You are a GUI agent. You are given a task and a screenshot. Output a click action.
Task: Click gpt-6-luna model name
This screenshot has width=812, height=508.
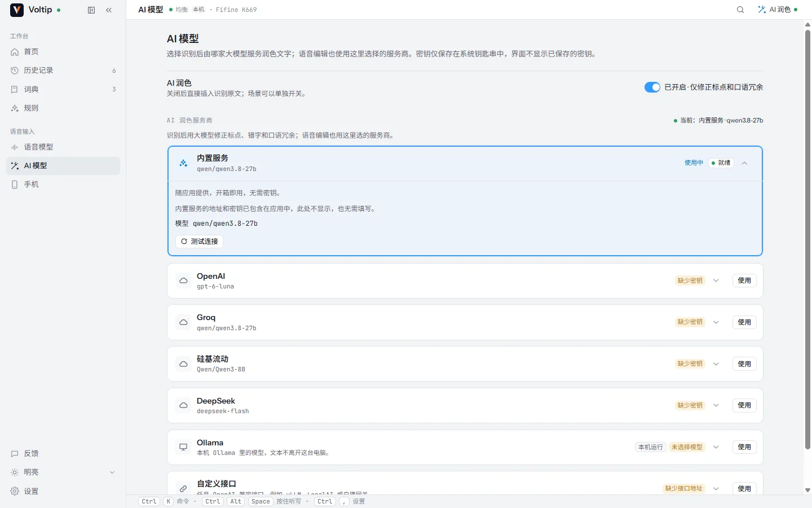coord(215,287)
